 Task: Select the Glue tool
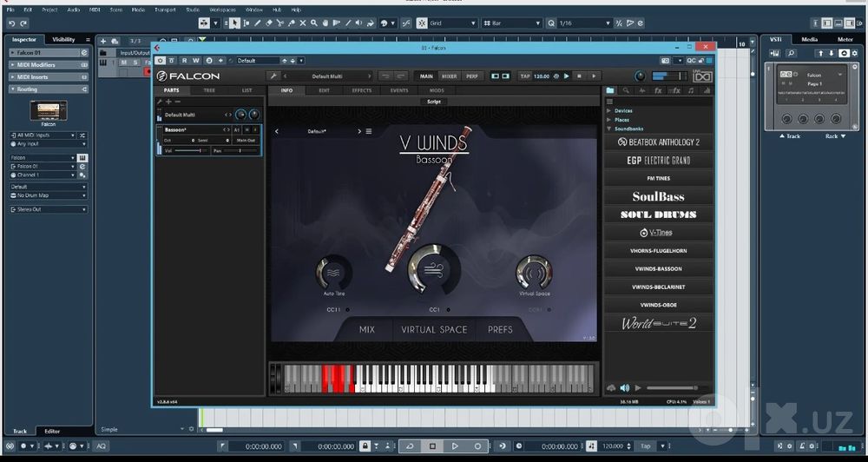pyautogui.click(x=291, y=23)
